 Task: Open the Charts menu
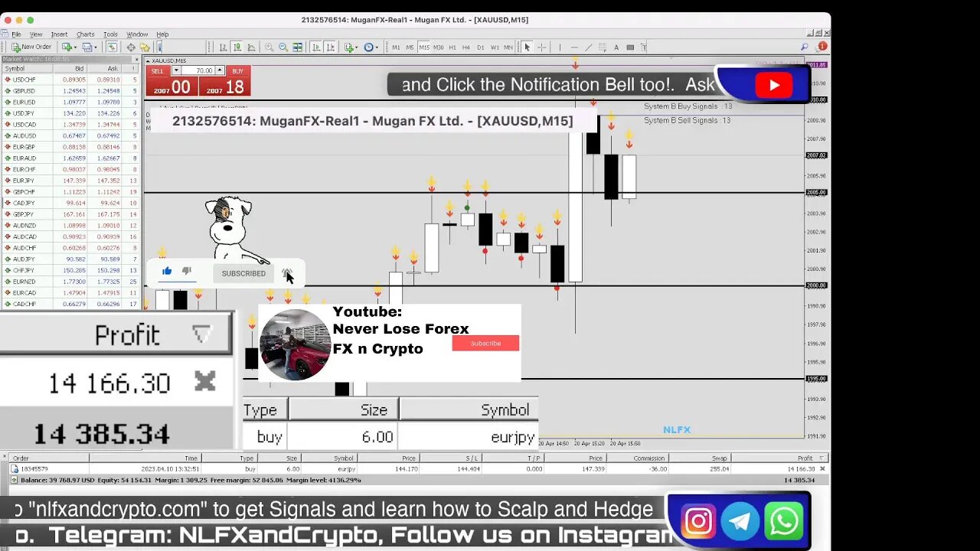(85, 34)
